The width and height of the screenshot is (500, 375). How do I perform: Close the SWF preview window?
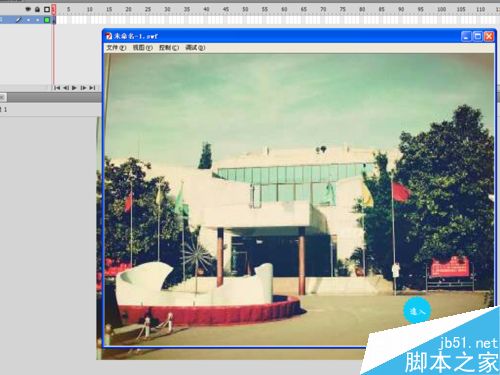pos(489,36)
